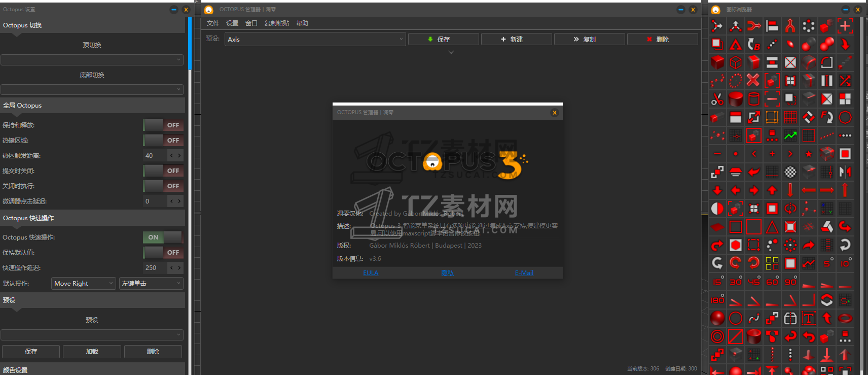Disable the Octopus 快速操作 ON switch
Screen dimensions: 868x375
163,237
